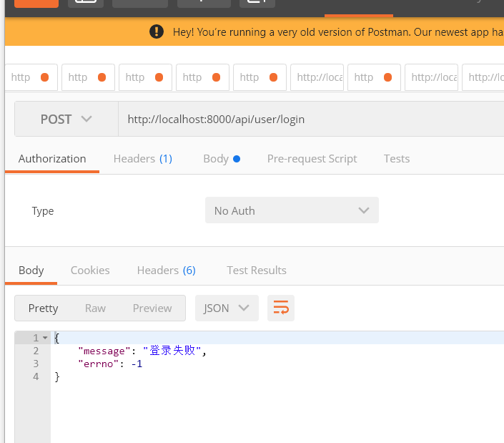This screenshot has width=504, height=443.
Task: Click the blue dot beside request Body tab
Action: (x=237, y=159)
